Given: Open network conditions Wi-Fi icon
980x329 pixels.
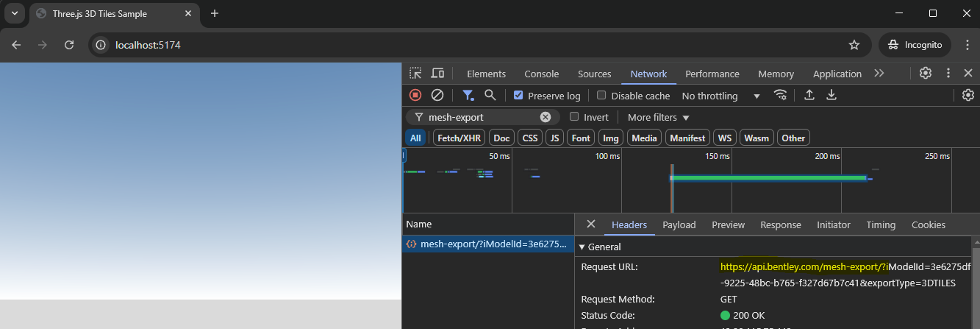Looking at the screenshot, I should [780, 96].
